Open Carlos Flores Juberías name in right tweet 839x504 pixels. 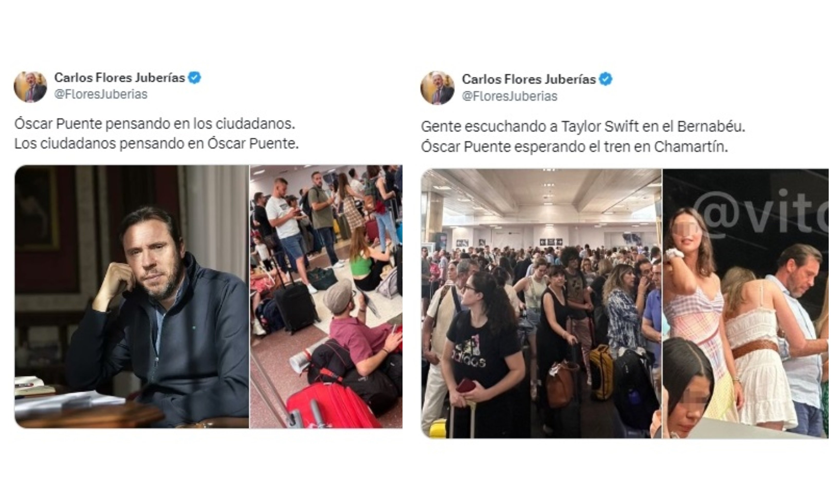(x=528, y=79)
